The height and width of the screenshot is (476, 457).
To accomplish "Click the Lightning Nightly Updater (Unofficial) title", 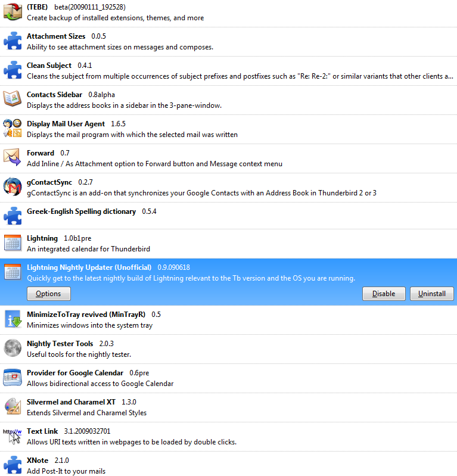I will click(x=89, y=267).
